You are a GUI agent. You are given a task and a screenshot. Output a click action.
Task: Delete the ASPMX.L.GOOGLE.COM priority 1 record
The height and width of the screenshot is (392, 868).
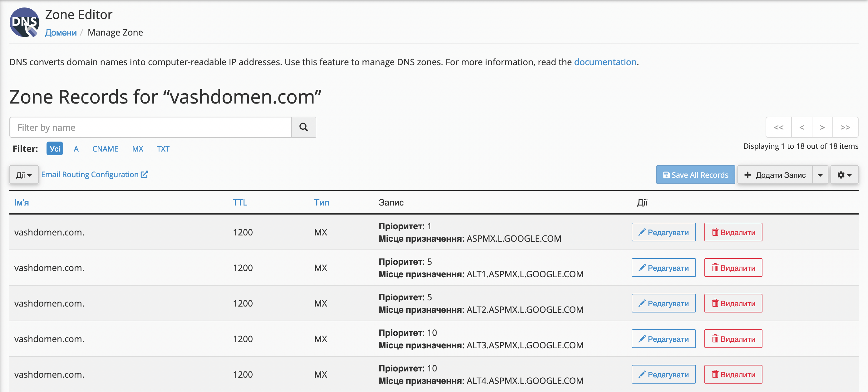point(733,232)
